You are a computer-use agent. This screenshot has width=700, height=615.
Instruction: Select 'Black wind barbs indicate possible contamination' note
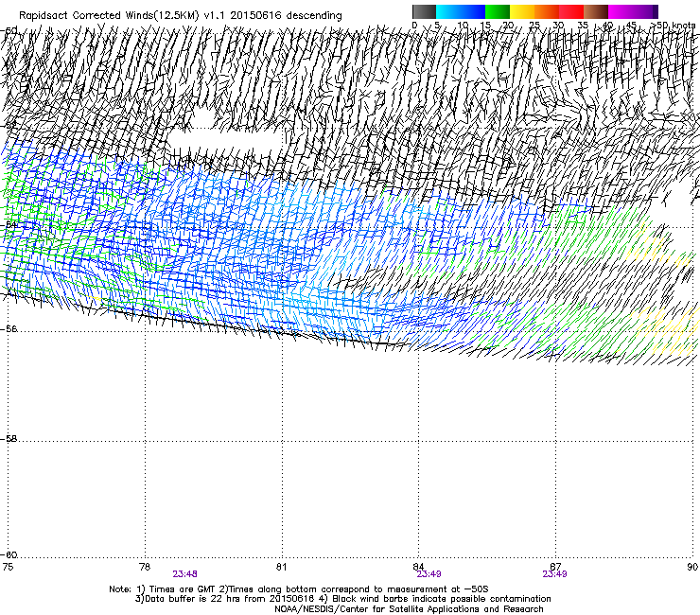441,599
